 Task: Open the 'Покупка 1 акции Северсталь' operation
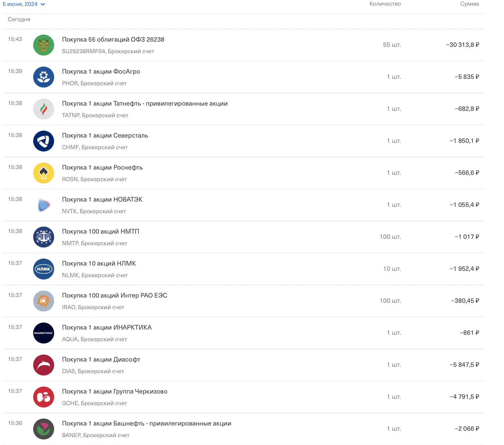click(105, 136)
